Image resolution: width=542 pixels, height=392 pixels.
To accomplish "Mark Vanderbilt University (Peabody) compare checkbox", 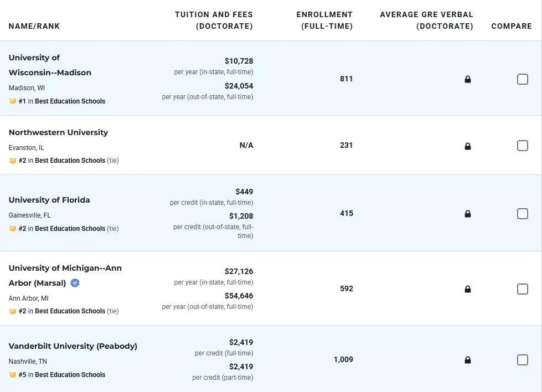I will (x=522, y=360).
